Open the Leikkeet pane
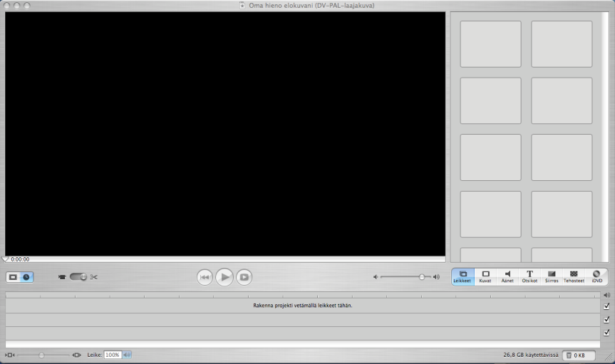The image size is (615, 364). 462,276
